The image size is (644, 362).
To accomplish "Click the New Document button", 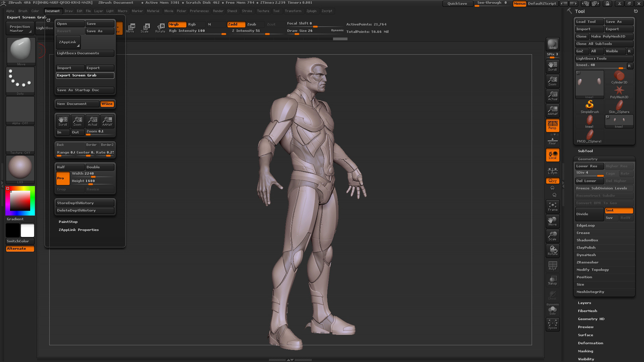I will tap(77, 104).
